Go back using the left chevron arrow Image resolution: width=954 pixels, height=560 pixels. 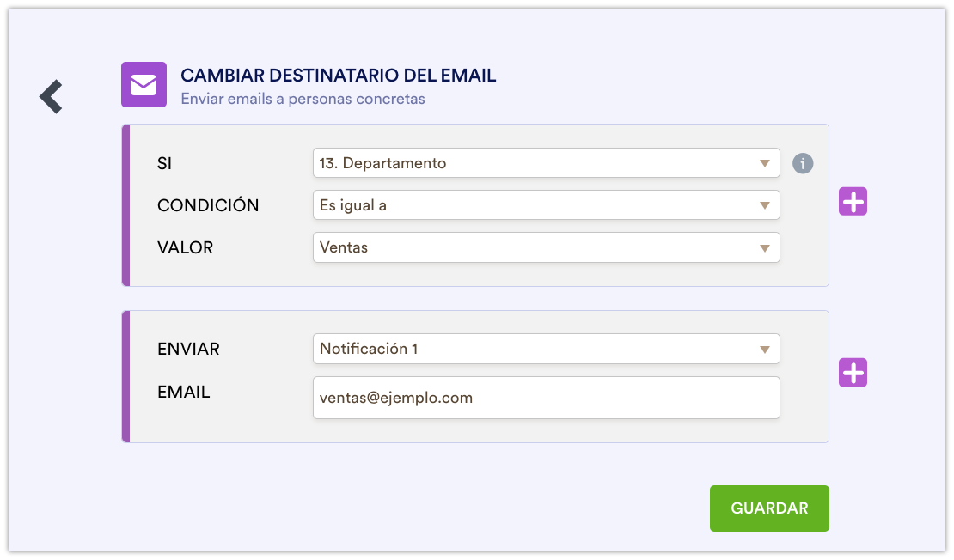[x=51, y=96]
